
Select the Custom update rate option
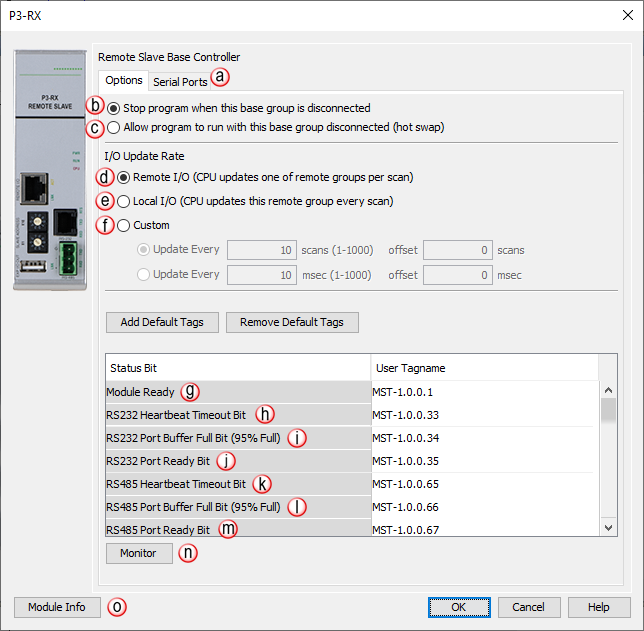[125, 225]
